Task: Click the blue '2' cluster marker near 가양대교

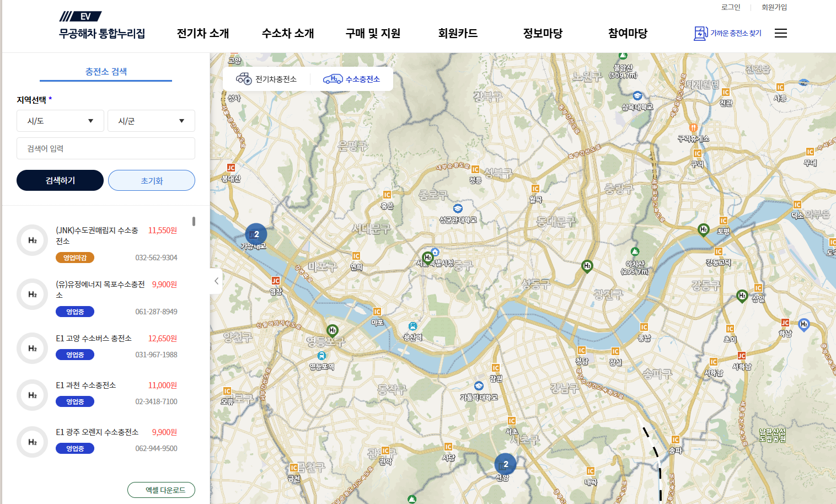Action: tap(255, 234)
